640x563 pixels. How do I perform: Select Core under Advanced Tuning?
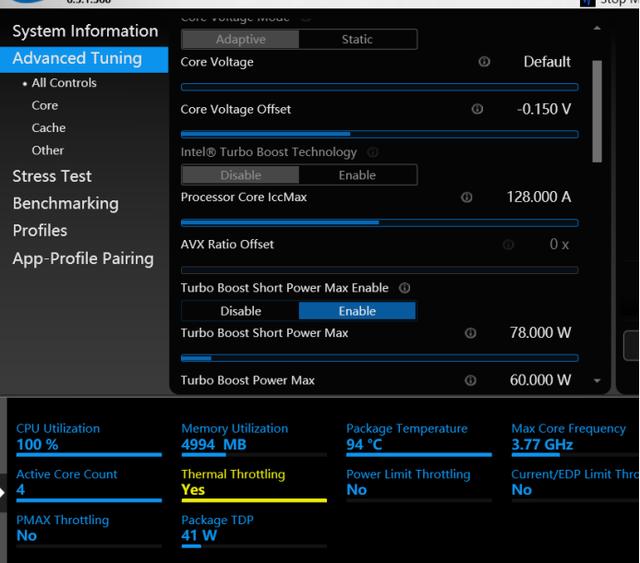[45, 105]
